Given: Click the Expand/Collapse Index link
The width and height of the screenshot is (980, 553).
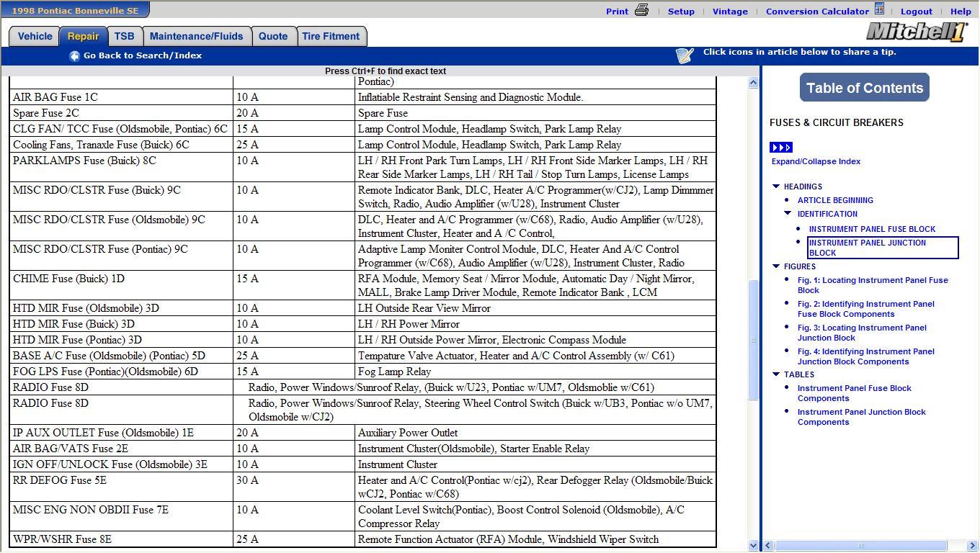Looking at the screenshot, I should [x=816, y=161].
